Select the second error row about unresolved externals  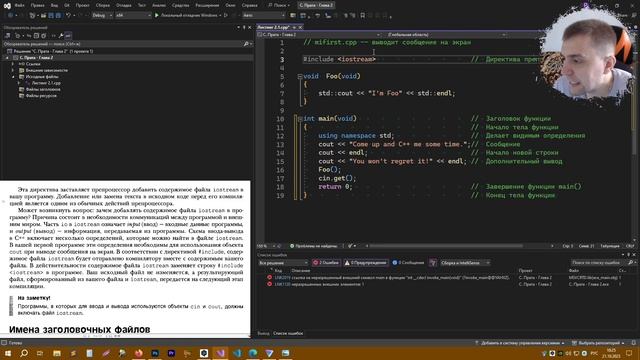click(446, 284)
